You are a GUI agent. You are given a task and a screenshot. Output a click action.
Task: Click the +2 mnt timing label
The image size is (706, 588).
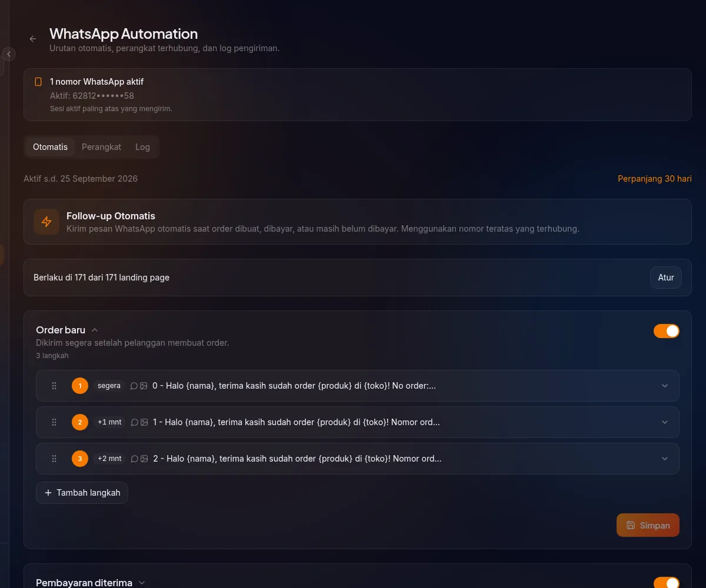(x=109, y=459)
